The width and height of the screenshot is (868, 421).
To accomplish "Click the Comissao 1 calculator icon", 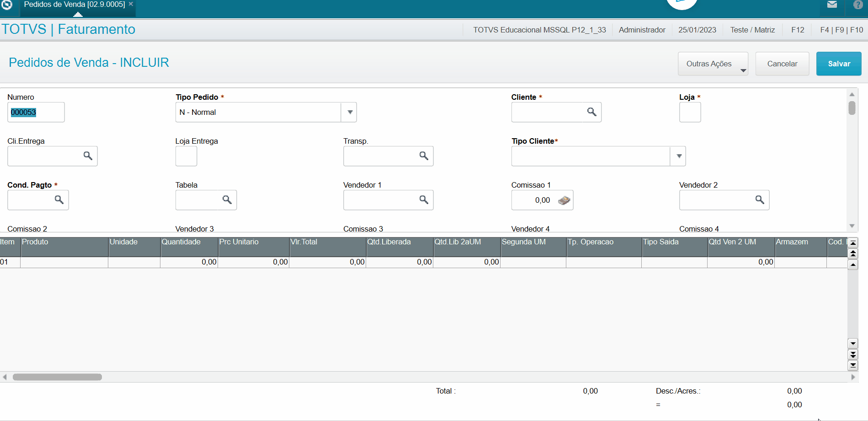I will (564, 200).
